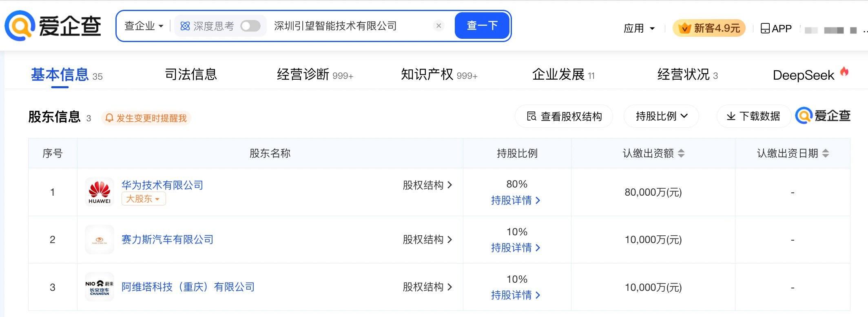Image resolution: width=868 pixels, height=317 pixels.
Task: Click the 发生变更时提醒我 bell reminder
Action: [x=146, y=118]
